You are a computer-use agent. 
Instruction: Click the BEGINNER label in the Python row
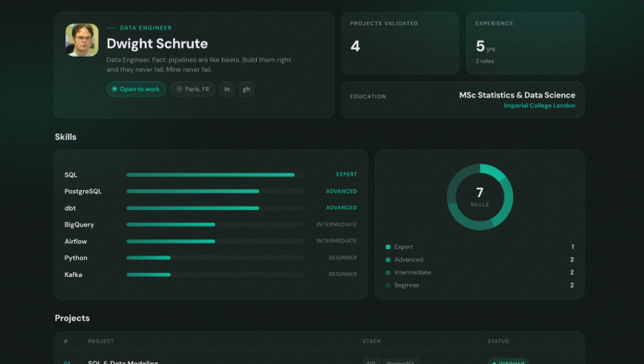tap(342, 258)
